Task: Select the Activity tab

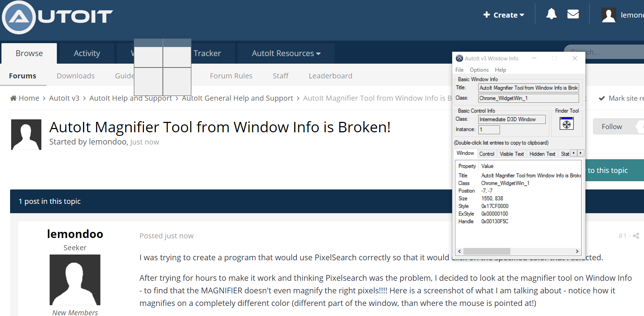Action: (87, 53)
